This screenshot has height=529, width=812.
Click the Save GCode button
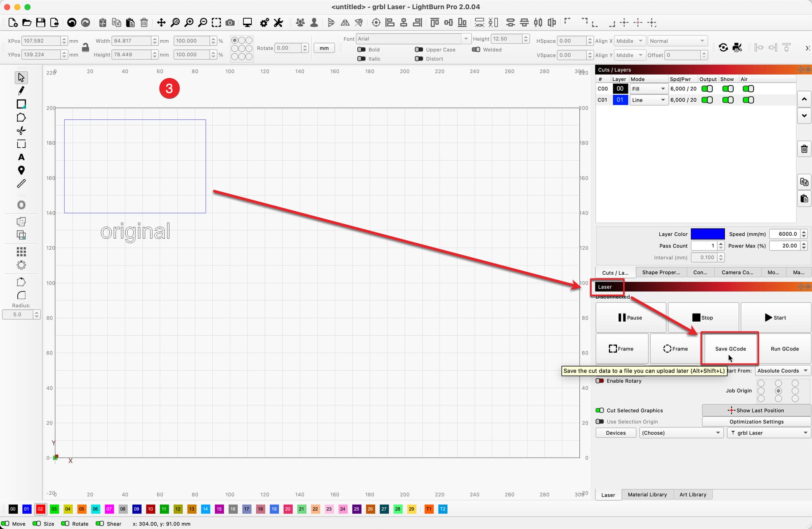(730, 349)
